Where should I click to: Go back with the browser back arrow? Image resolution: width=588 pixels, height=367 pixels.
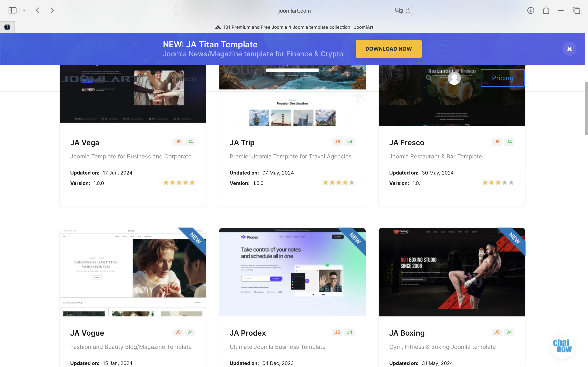(x=37, y=10)
